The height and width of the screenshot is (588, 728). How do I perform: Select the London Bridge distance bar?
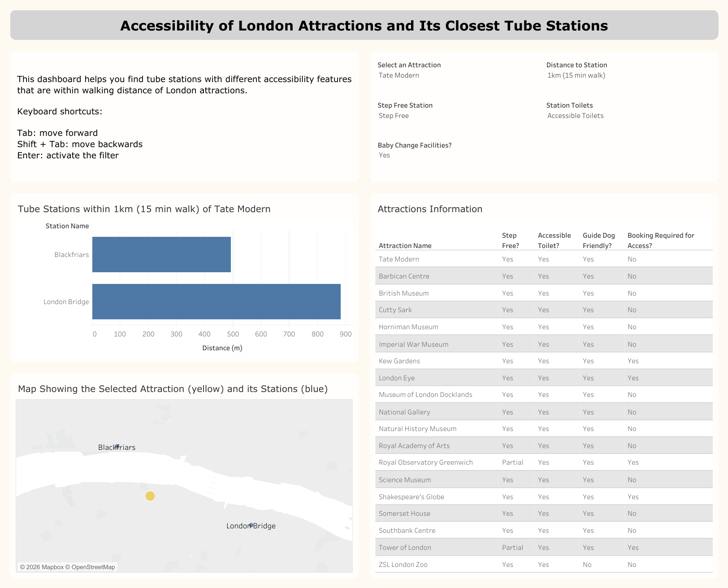216,301
